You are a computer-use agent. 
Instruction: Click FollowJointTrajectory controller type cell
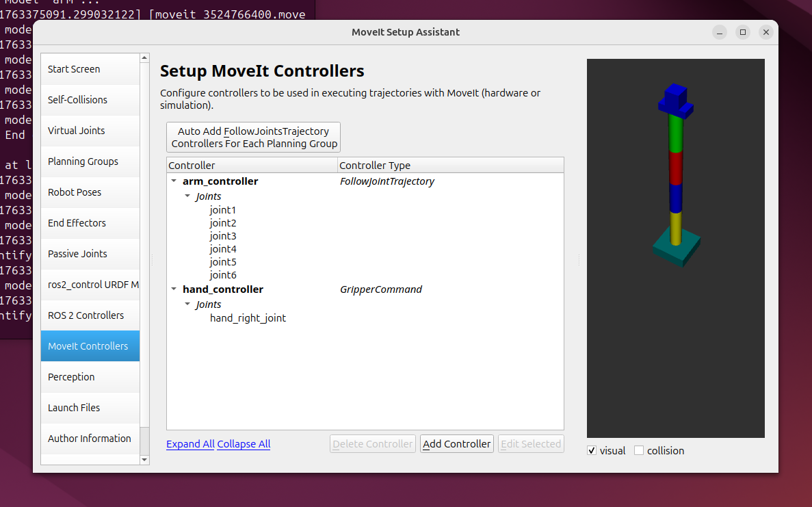[387, 181]
